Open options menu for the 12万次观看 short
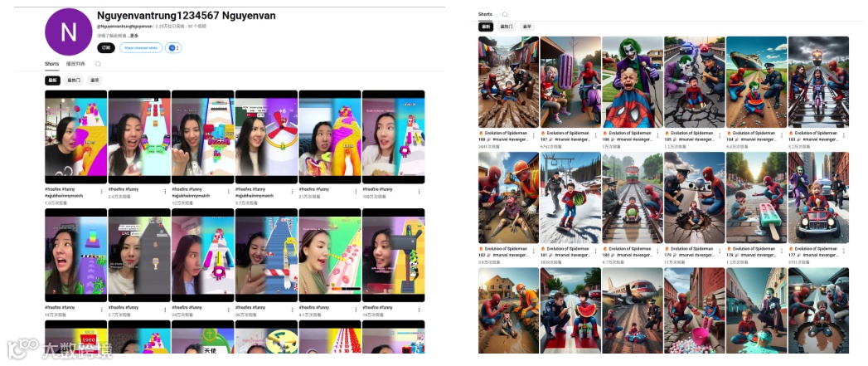This screenshot has width=868, height=366. 229,192
